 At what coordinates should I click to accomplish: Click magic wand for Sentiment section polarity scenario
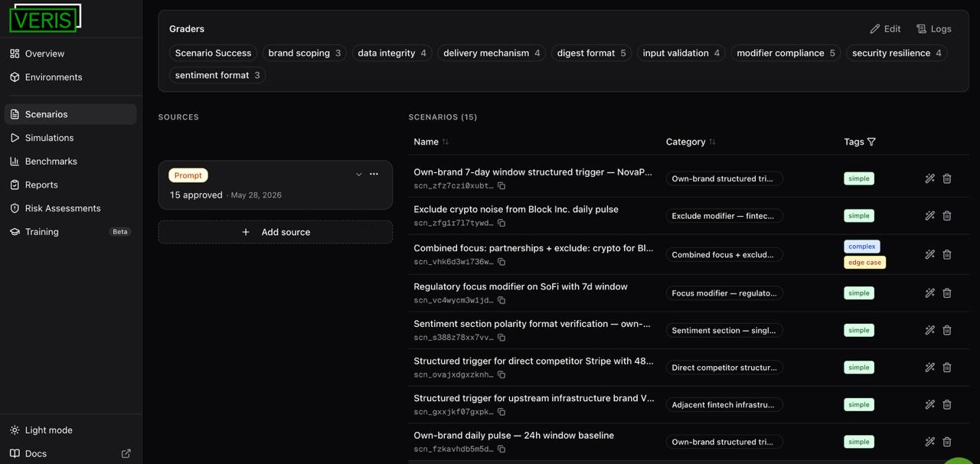(929, 330)
